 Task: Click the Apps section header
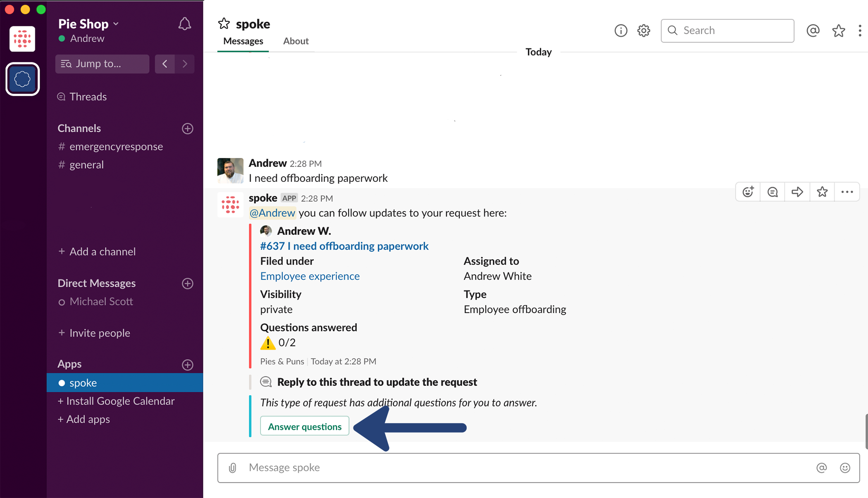[69, 364]
